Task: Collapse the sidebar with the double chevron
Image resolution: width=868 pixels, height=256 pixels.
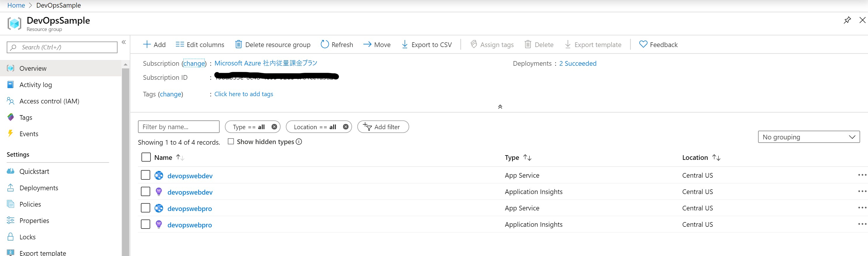Action: [x=124, y=42]
